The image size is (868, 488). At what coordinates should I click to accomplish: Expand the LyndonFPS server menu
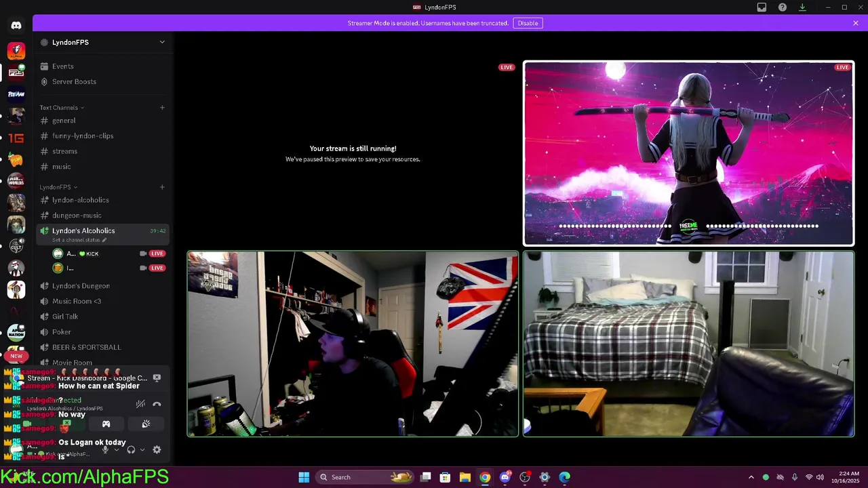pos(162,42)
